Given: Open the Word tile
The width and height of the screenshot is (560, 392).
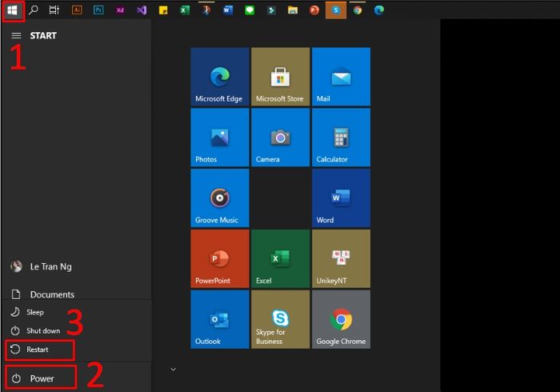Looking at the screenshot, I should pyautogui.click(x=341, y=198).
